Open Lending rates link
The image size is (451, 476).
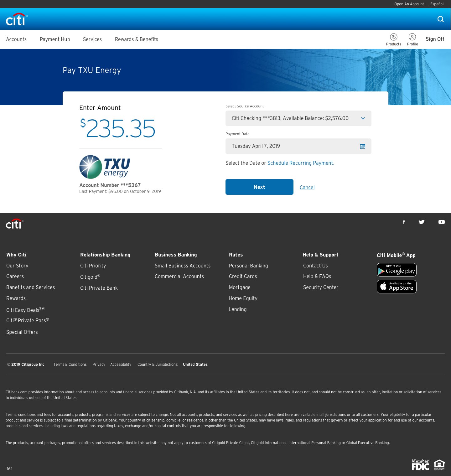click(238, 309)
